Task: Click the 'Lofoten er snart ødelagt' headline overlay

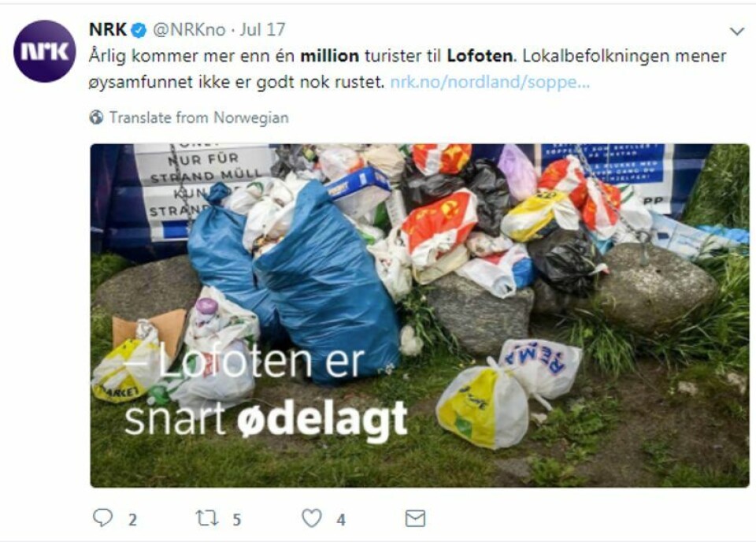Action: pyautogui.click(x=266, y=391)
